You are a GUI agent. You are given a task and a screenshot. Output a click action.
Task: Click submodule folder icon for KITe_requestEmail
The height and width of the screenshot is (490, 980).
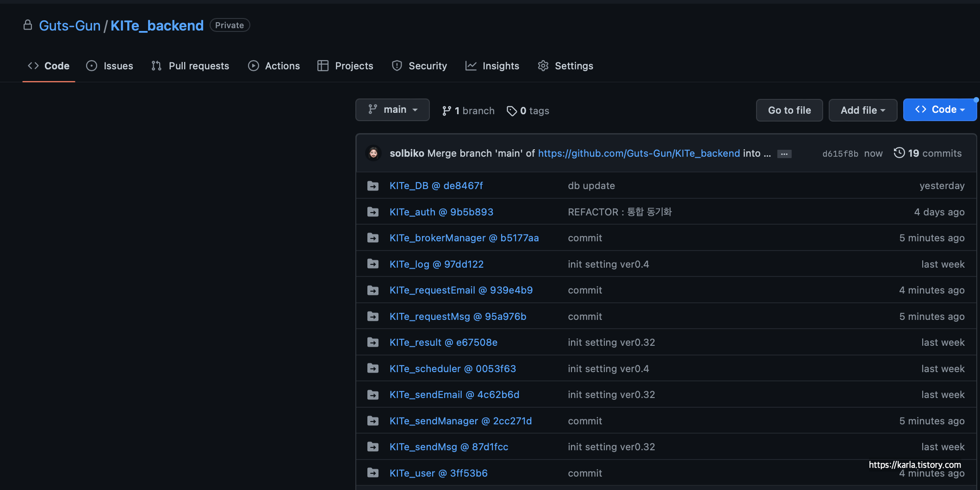pos(373,290)
